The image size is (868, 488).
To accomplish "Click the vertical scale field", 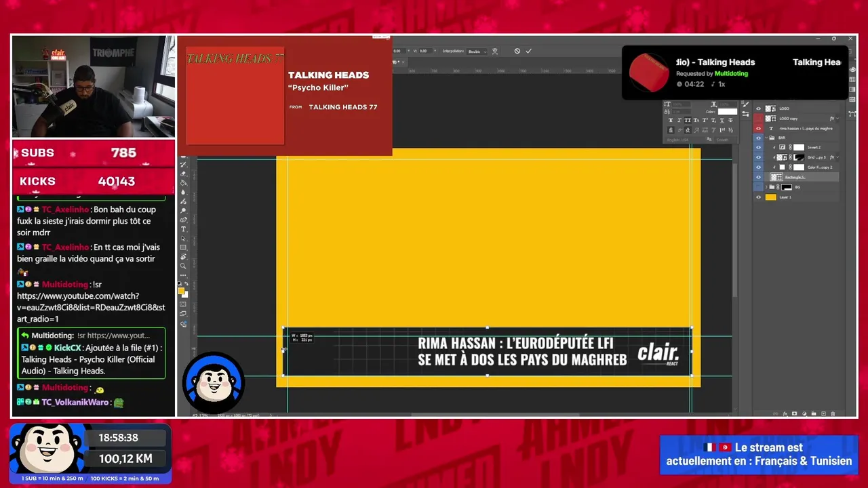I will pyautogui.click(x=682, y=104).
